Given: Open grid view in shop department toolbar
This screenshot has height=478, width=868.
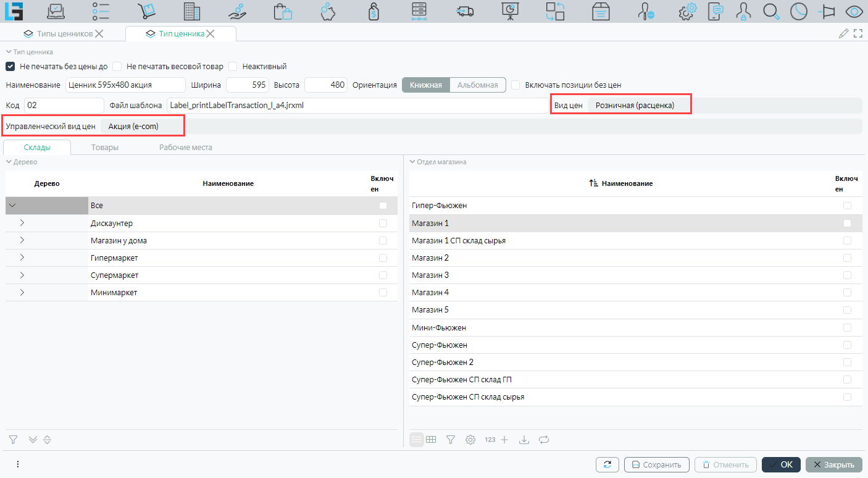Looking at the screenshot, I should pyautogui.click(x=431, y=440).
